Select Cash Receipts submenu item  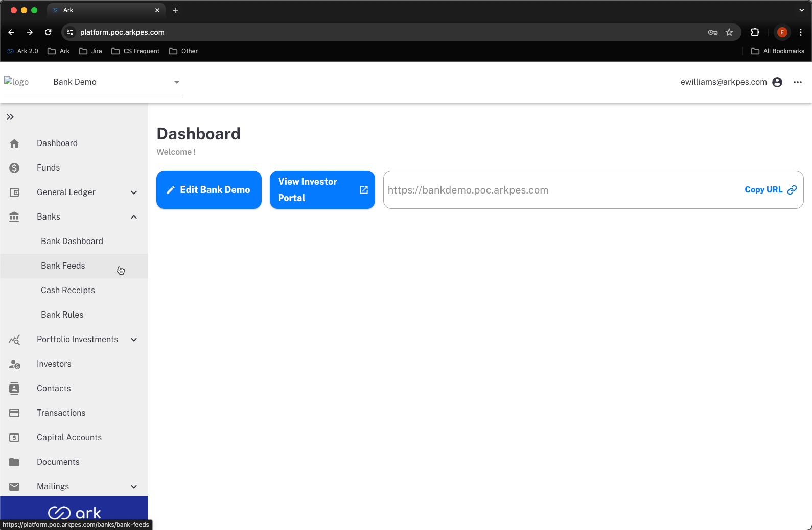[x=74, y=291]
